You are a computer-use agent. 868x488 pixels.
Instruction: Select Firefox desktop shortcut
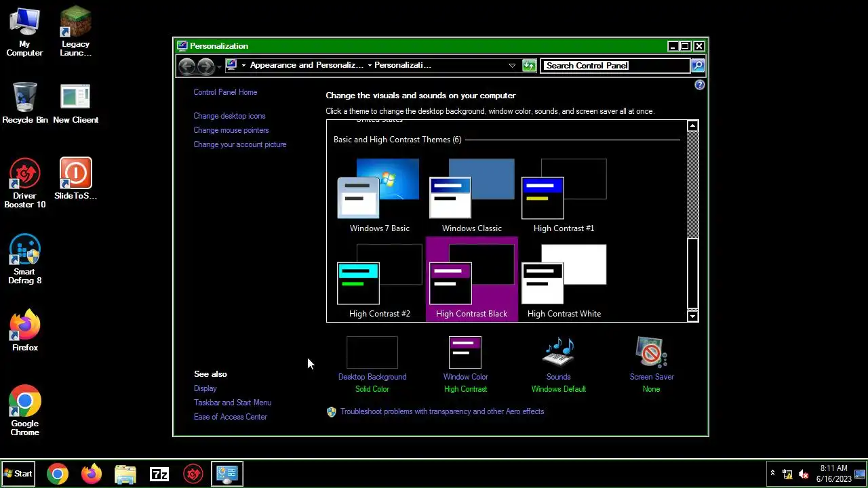pyautogui.click(x=25, y=331)
